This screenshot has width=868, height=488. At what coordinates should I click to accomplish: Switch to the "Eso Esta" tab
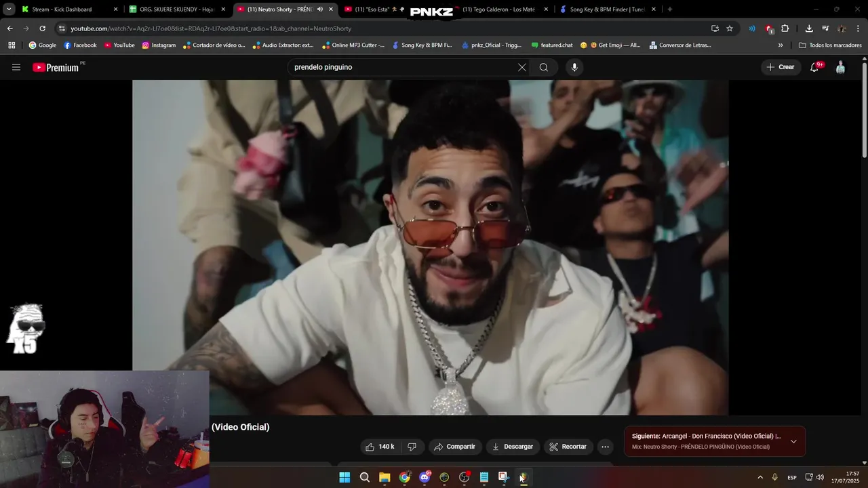tap(375, 9)
